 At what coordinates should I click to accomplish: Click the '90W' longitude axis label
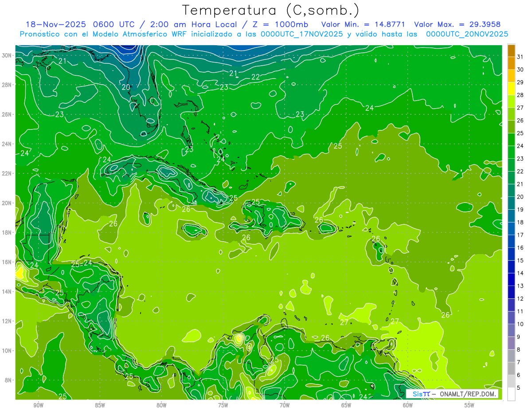(38, 405)
